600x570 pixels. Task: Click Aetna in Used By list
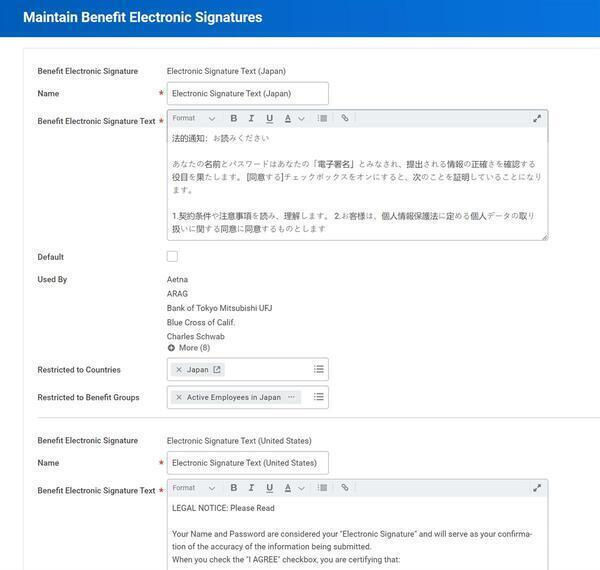pyautogui.click(x=177, y=280)
